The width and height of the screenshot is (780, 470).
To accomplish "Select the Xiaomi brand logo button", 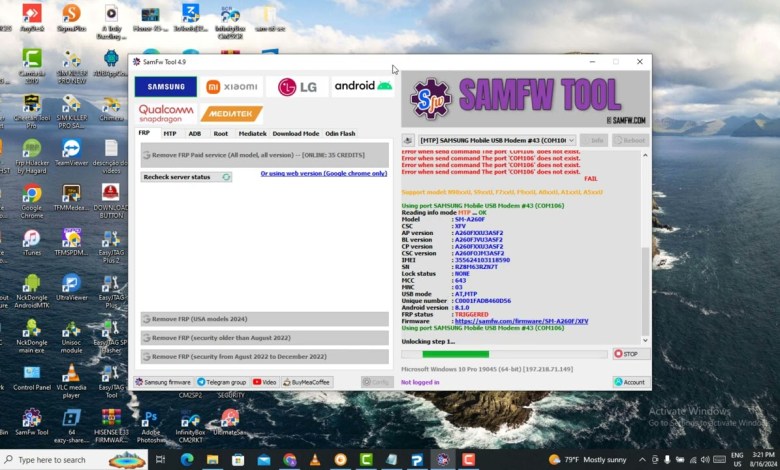I will 232,87.
